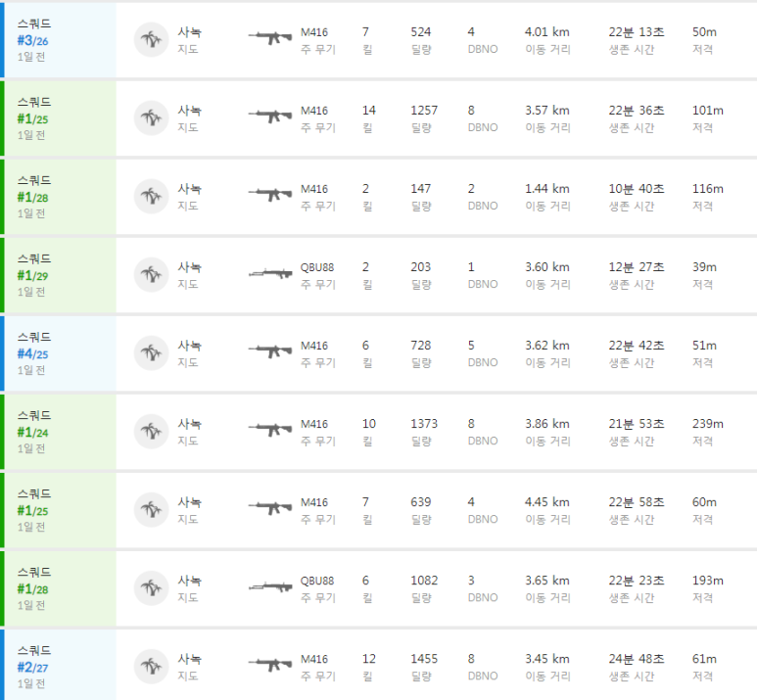Click the 239m longest kill stat
757x700 pixels.
point(706,424)
